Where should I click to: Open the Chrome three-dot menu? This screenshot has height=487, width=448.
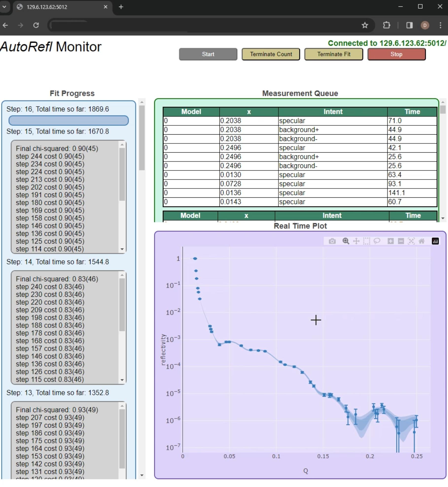click(x=440, y=25)
